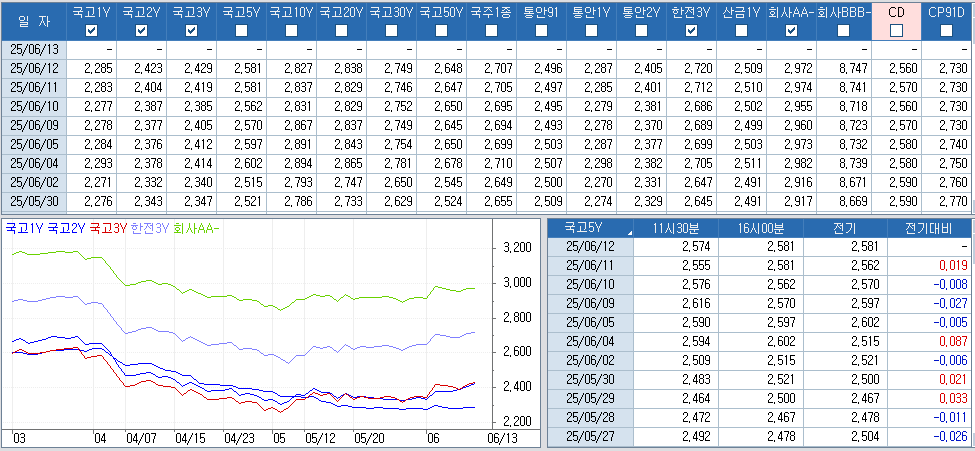Image resolution: width=975 pixels, height=451 pixels.
Task: Check the CP91D checkbox
Action: pos(946,31)
